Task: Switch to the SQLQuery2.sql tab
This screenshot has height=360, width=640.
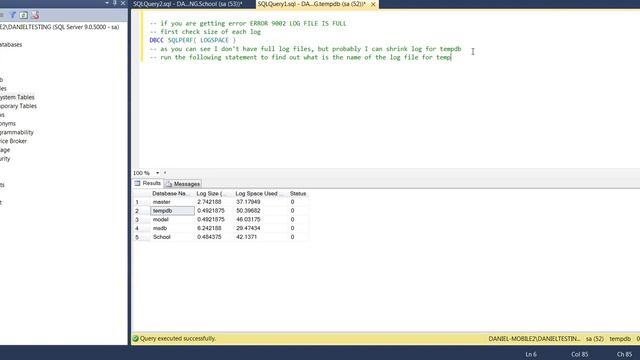Action: [188, 4]
